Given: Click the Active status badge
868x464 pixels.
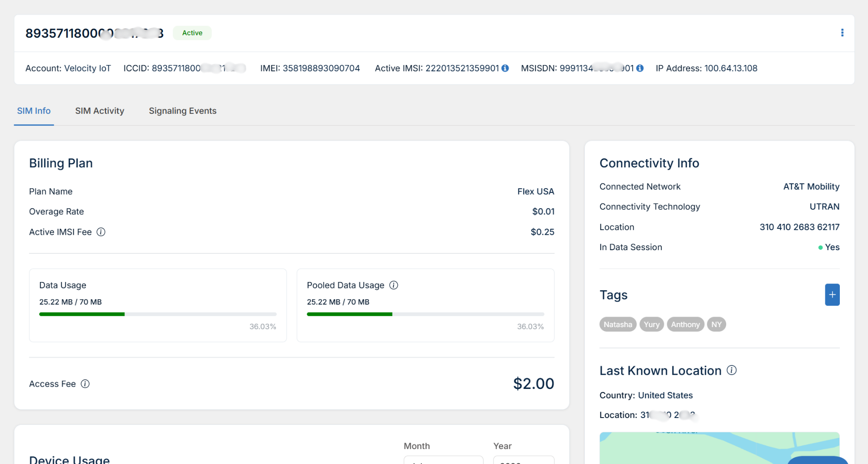Looking at the screenshot, I should point(192,33).
